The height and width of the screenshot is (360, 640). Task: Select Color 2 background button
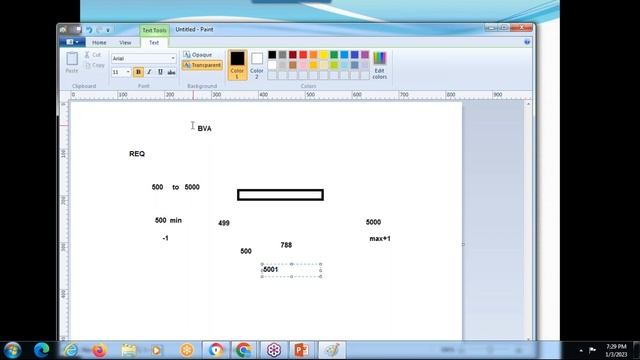pyautogui.click(x=257, y=65)
